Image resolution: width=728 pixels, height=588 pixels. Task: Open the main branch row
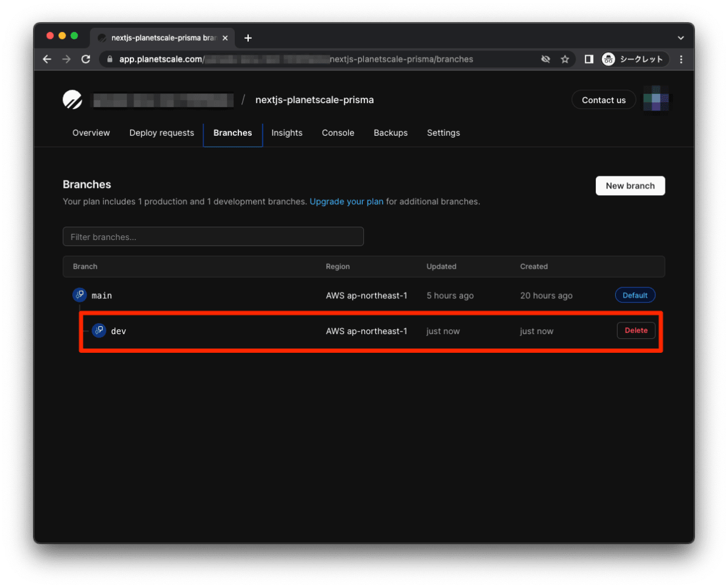coord(364,295)
